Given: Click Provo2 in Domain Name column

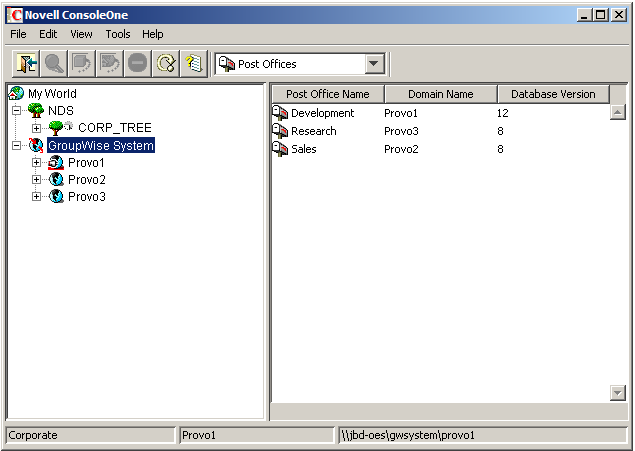Looking at the screenshot, I should point(401,149).
